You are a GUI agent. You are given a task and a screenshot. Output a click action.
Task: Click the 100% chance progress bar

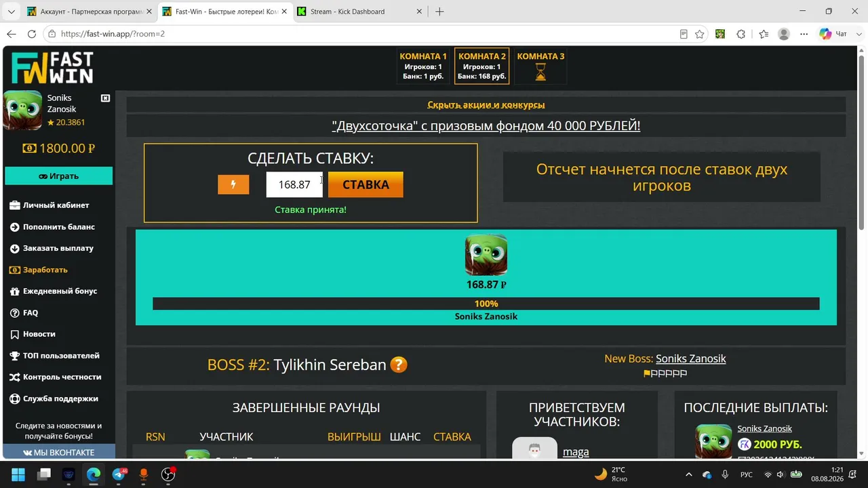pos(486,304)
